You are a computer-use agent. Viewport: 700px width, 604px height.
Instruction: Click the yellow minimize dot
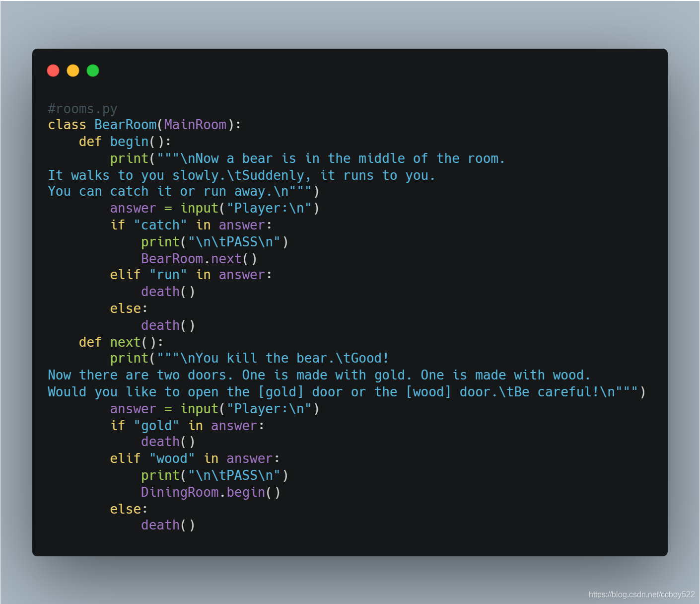tap(73, 71)
